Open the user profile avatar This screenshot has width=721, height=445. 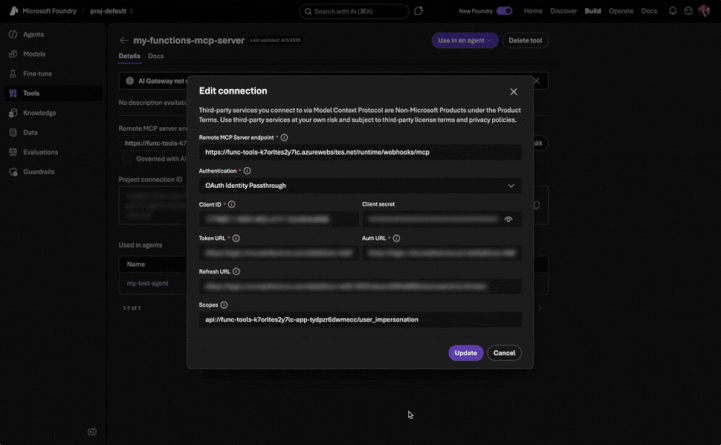coord(704,11)
